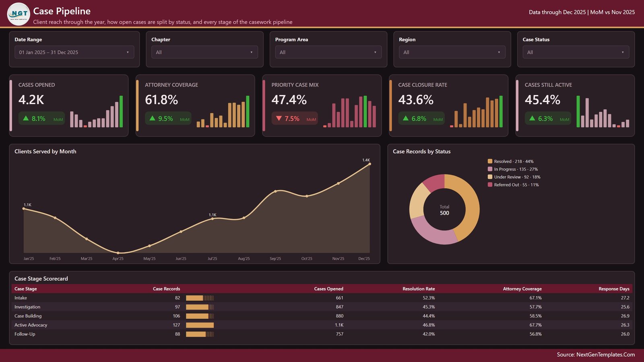The height and width of the screenshot is (362, 644).
Task: Click the Under Review legend swatch
Action: [x=490, y=177]
